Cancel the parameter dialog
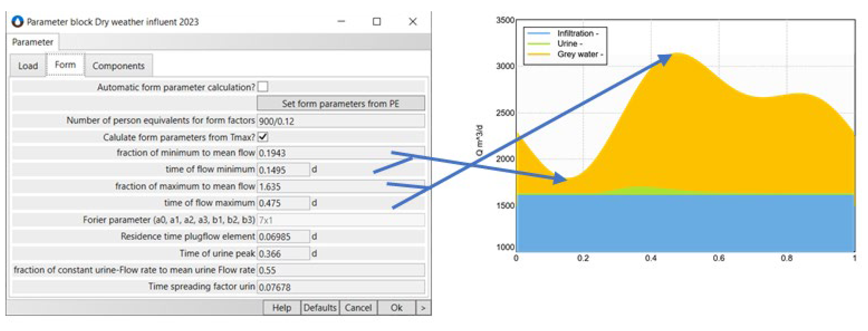868x331 pixels. pos(358,308)
